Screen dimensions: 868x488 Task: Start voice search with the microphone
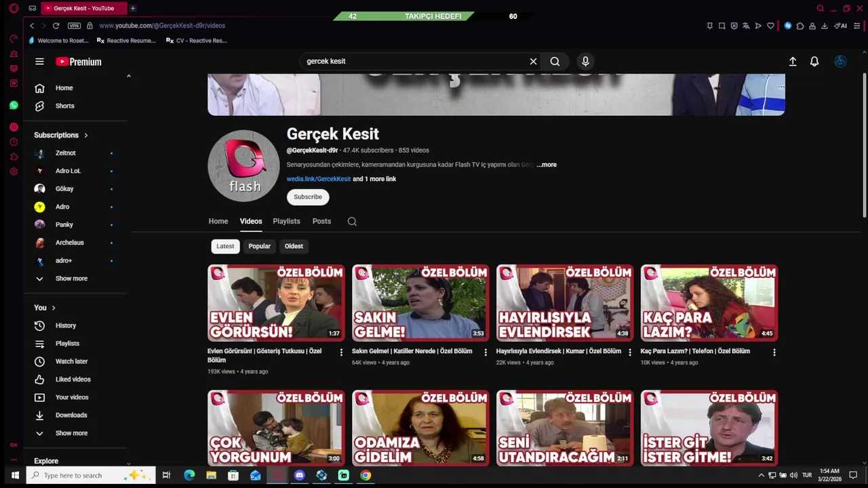(x=585, y=62)
